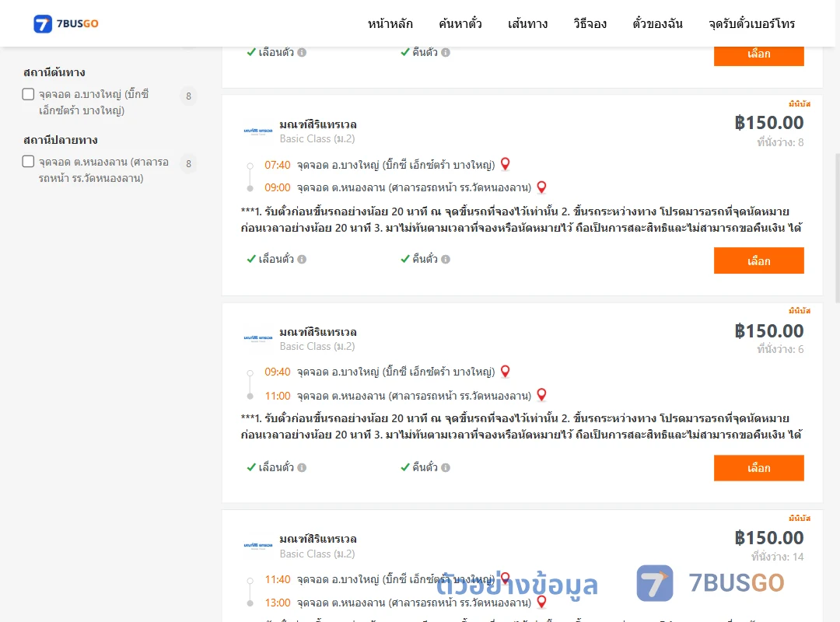Select the 09:40 departure trip with เลือก
Screen dimensions: 840x622
click(x=758, y=468)
